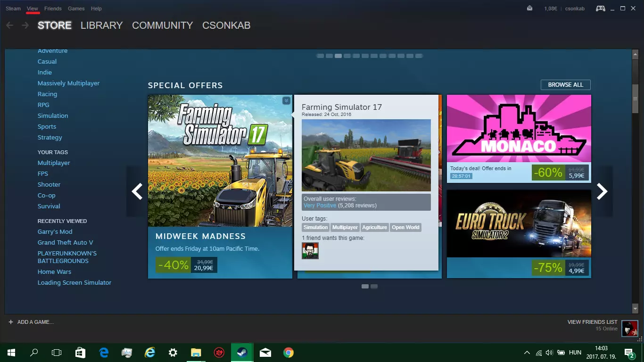The width and height of the screenshot is (644, 362).
Task: Show previous special offers with left carousel arrow
Action: pyautogui.click(x=137, y=191)
